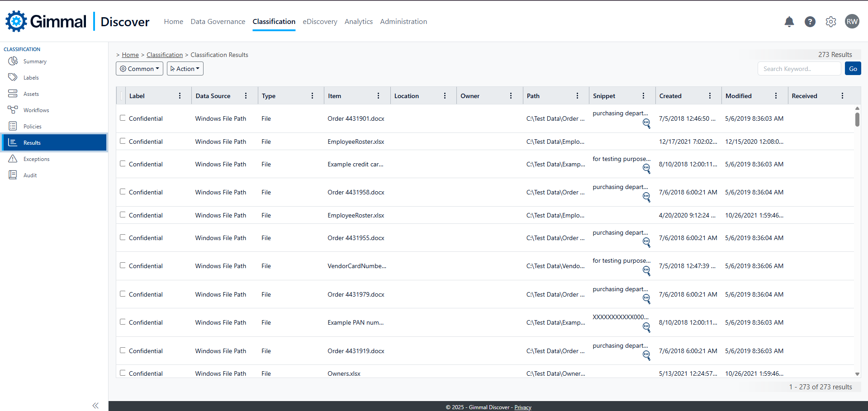Viewport: 868px width, 411px height.
Task: Open Label column options menu icon
Action: coord(180,96)
